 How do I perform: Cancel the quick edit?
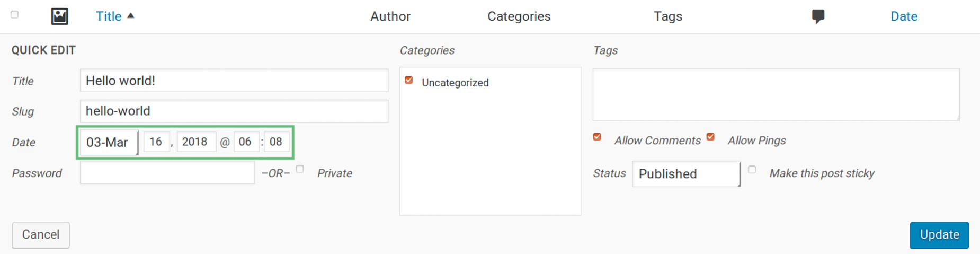point(41,235)
